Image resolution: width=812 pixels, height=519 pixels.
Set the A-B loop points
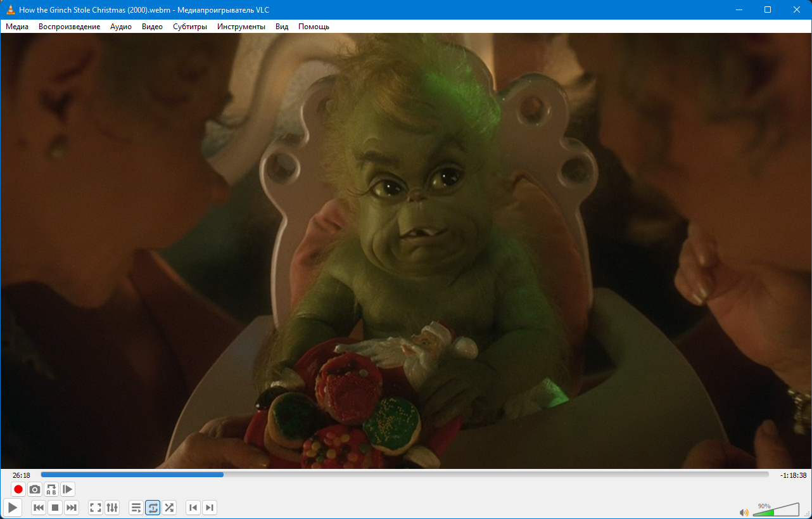click(x=51, y=489)
